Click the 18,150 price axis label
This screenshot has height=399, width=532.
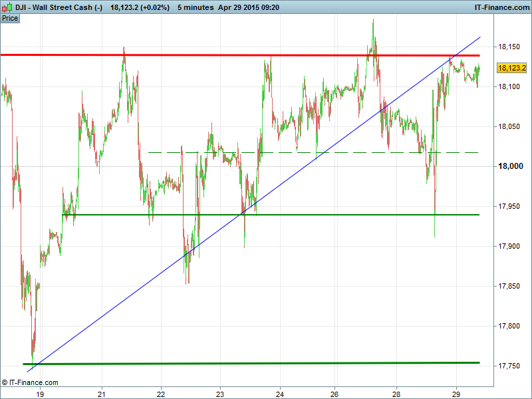(x=510, y=47)
